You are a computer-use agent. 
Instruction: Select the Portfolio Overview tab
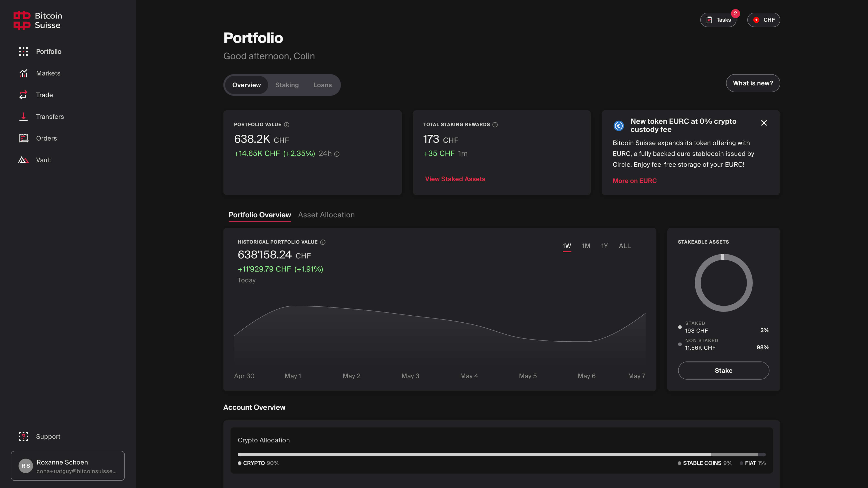pos(259,215)
